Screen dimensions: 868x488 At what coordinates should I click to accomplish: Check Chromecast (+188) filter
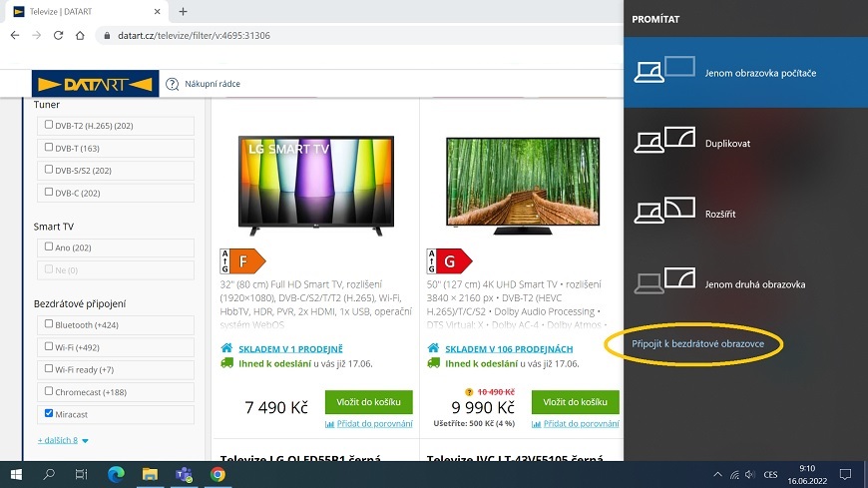(x=49, y=391)
